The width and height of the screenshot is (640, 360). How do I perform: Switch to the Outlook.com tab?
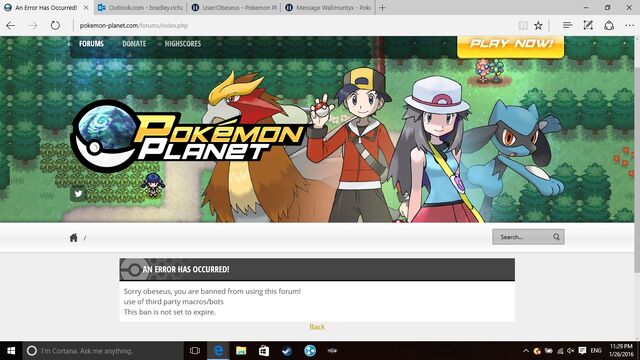coord(140,7)
